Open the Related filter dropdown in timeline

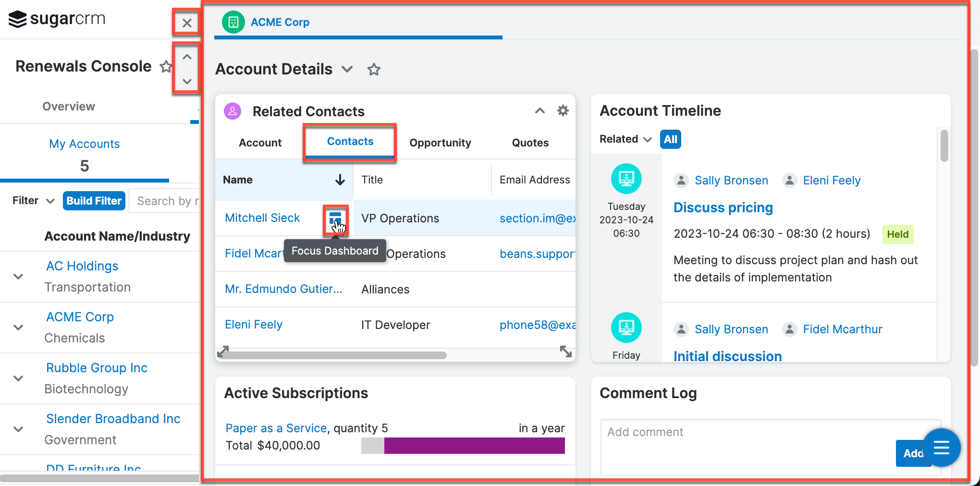[x=625, y=139]
